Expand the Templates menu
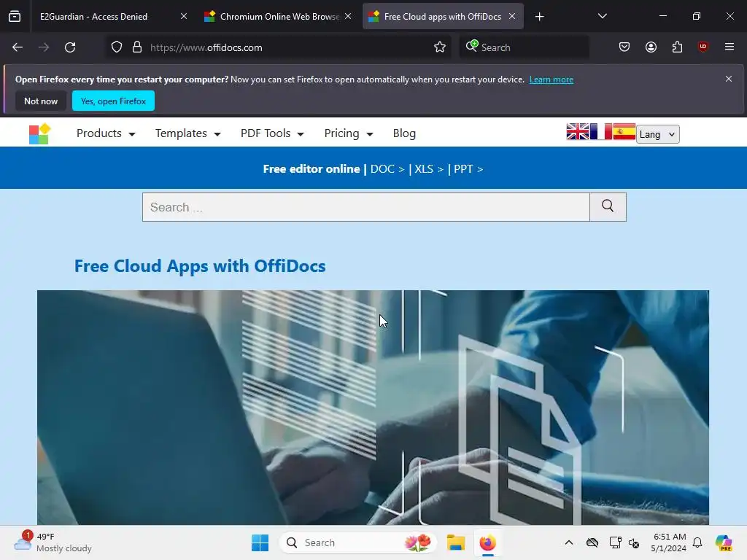This screenshot has width=747, height=560. 187,133
